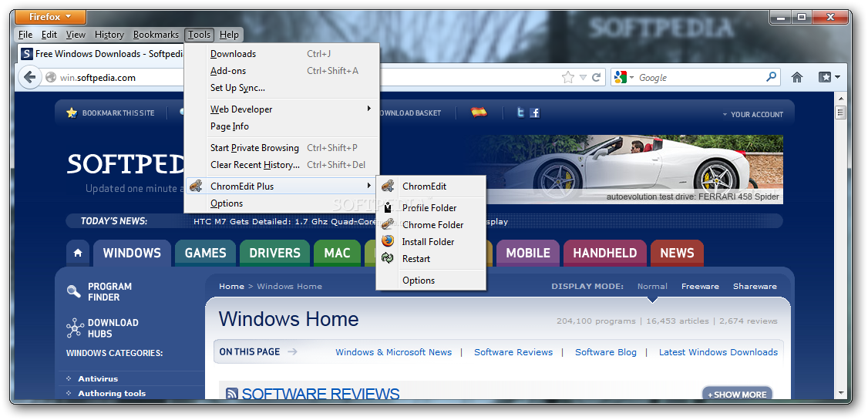Choose Add-ons from Tools menu
The image size is (868, 420).
282,71
